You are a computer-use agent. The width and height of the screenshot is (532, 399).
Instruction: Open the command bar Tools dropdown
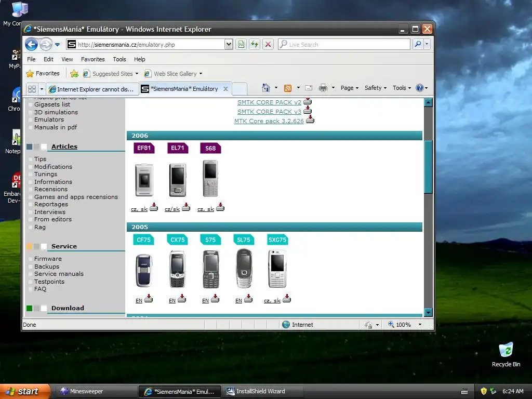click(x=402, y=88)
